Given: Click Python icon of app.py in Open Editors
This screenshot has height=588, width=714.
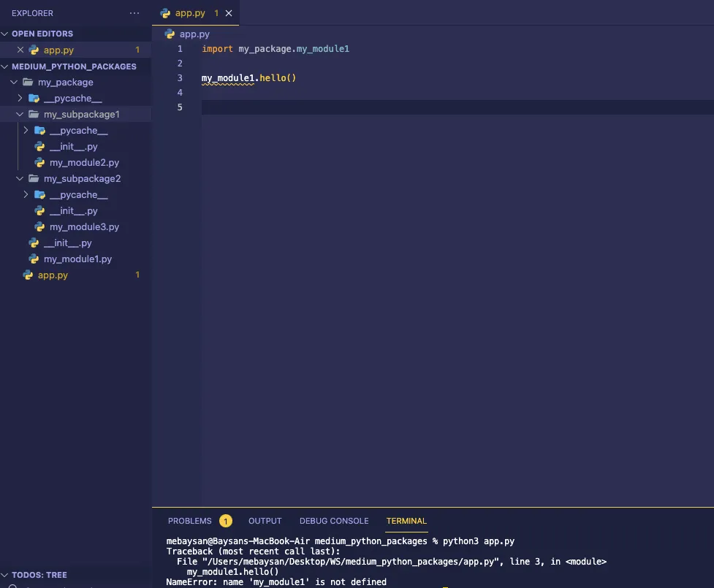Looking at the screenshot, I should (34, 50).
